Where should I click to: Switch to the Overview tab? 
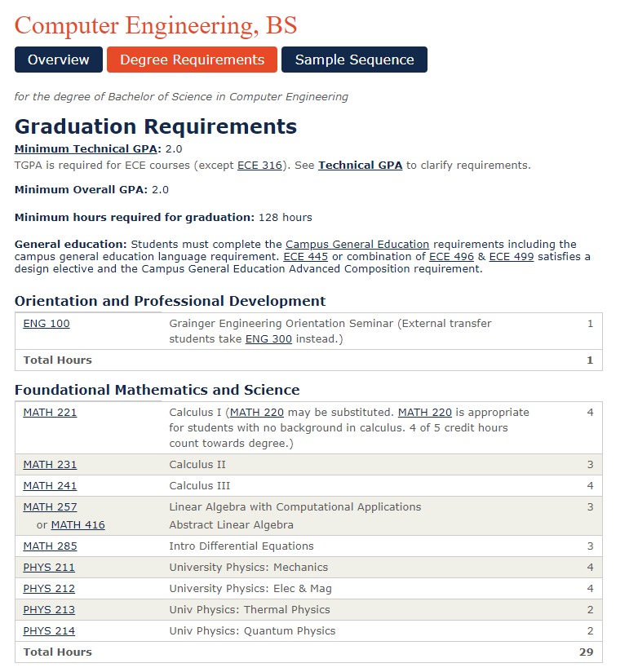click(58, 59)
